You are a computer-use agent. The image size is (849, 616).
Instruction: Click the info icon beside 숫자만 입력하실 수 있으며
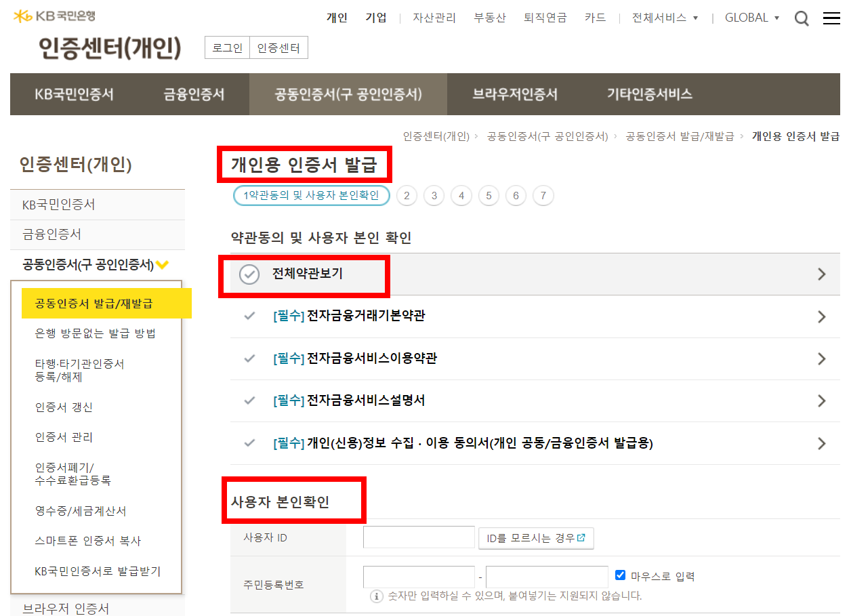[377, 596]
